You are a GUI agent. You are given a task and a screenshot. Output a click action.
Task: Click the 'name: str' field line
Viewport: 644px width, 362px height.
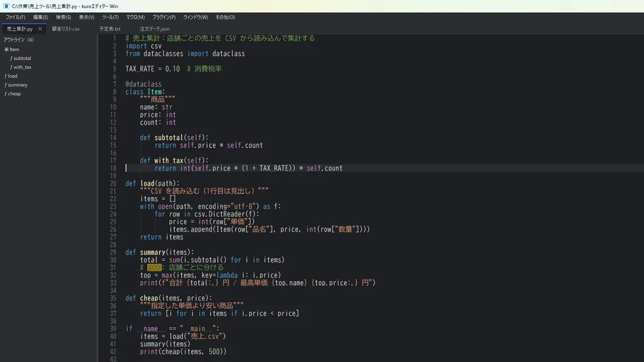[x=156, y=107]
